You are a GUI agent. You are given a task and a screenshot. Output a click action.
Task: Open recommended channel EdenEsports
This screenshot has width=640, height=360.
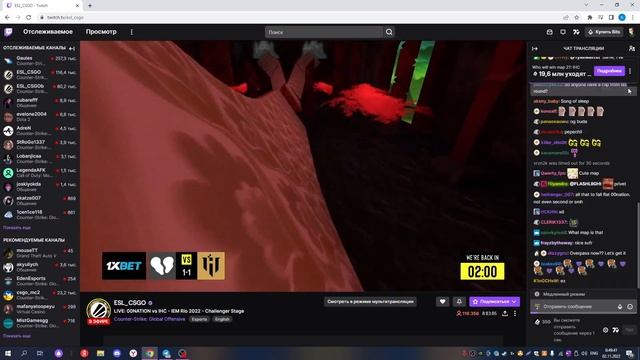[40, 281]
